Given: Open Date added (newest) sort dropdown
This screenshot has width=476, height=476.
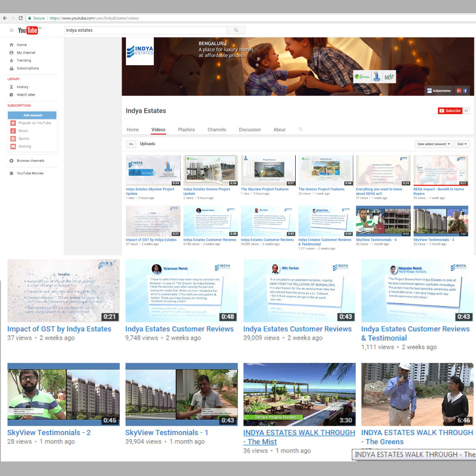Looking at the screenshot, I should (434, 144).
